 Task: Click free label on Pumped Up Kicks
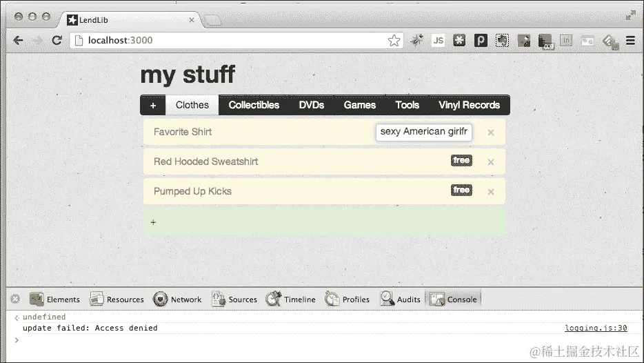click(x=461, y=190)
